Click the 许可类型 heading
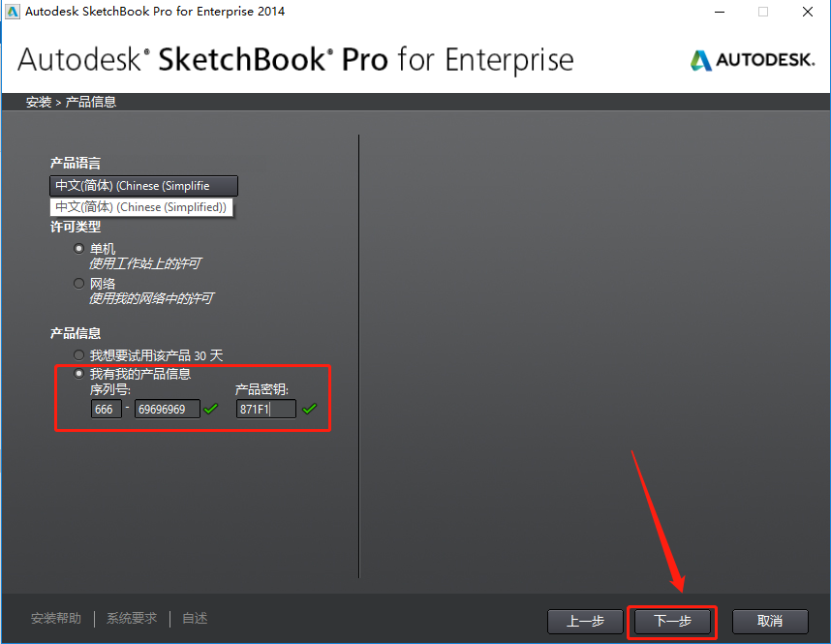This screenshot has height=644, width=831. [76, 227]
